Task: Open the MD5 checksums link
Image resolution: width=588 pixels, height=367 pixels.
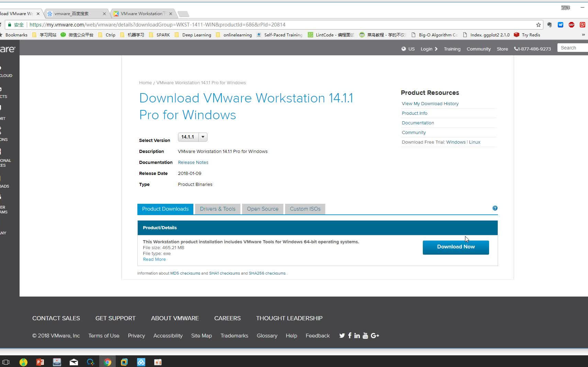Action: [x=185, y=274]
